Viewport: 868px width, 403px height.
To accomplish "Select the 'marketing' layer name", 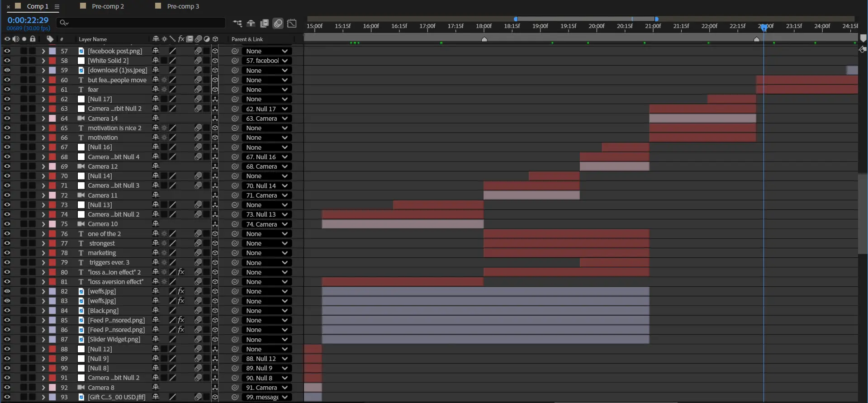I will [102, 253].
